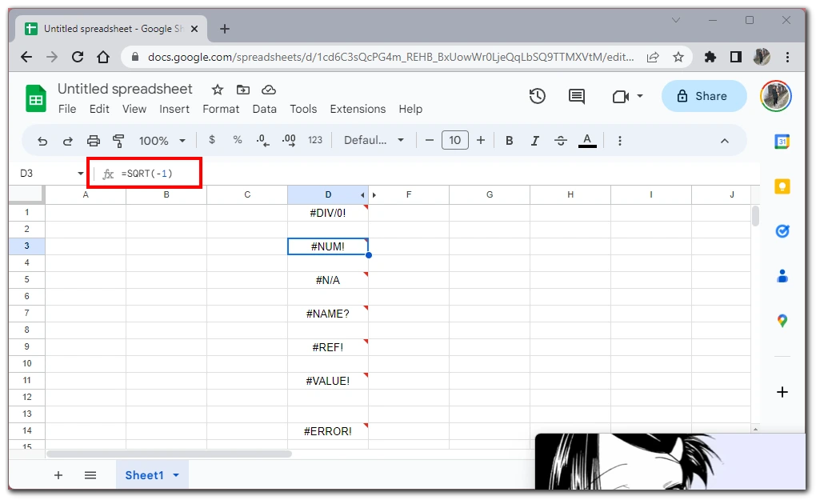Screen dimensions: 820x504
Task: Open the text color picker
Action: coord(587,141)
